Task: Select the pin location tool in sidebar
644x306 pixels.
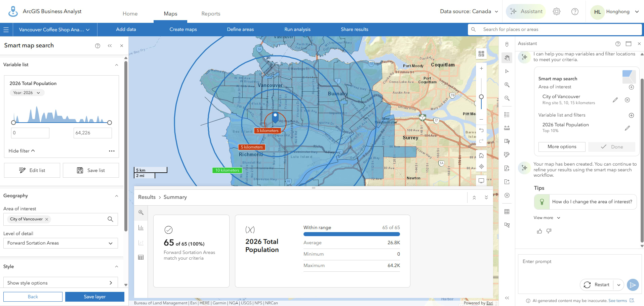Action: (x=507, y=44)
